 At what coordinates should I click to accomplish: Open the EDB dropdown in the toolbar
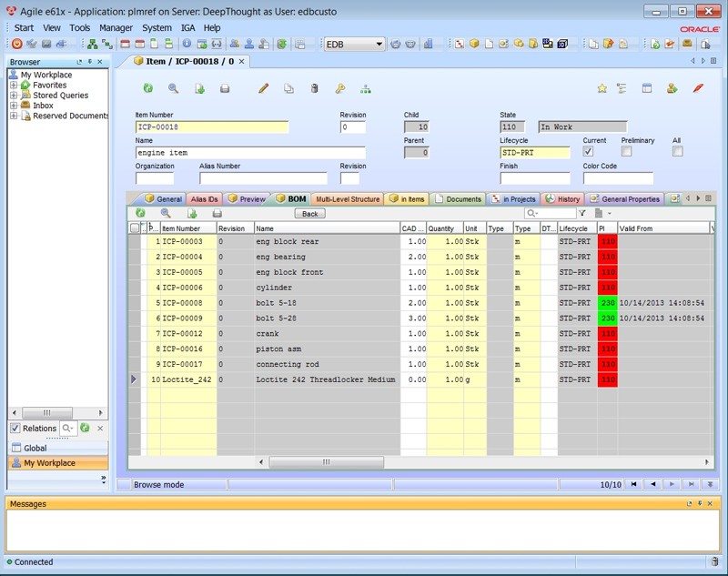(x=379, y=44)
